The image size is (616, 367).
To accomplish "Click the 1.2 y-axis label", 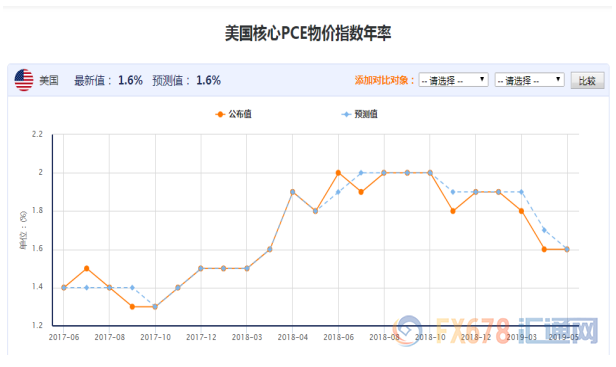I will [37, 325].
